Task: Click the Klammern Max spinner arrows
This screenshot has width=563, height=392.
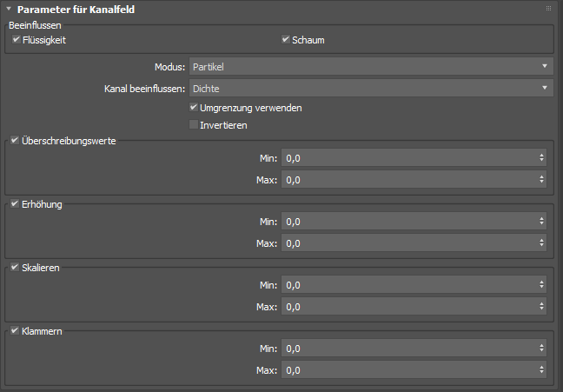Action: [541, 370]
